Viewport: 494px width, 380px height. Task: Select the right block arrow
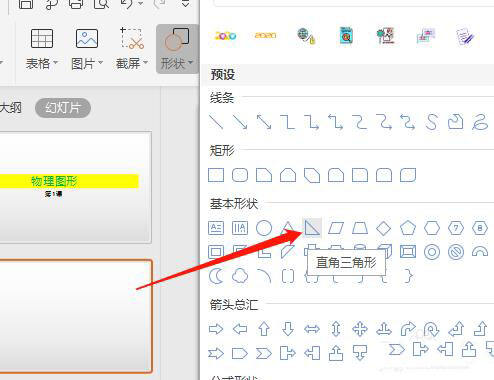tap(216, 329)
